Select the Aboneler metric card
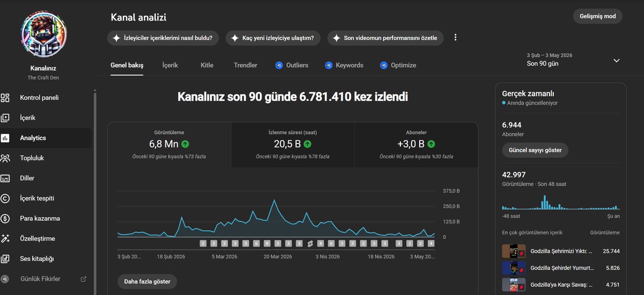 click(x=416, y=145)
